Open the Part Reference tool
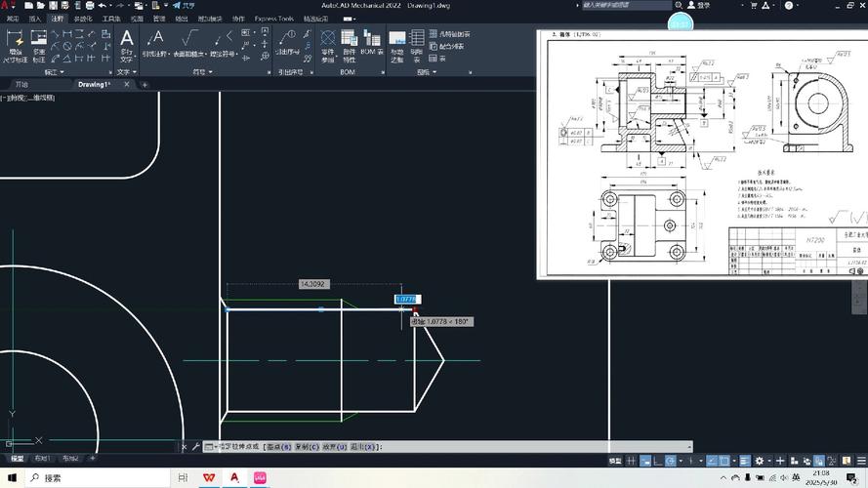 pyautogui.click(x=328, y=47)
